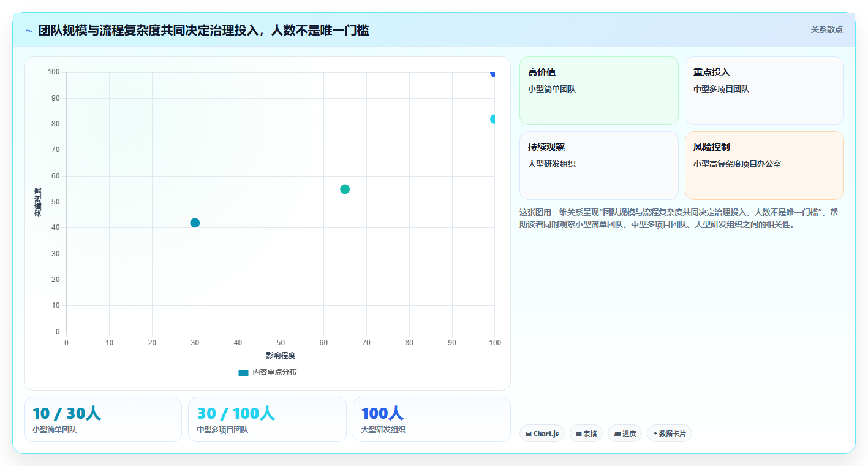Click the 实施难度 y-axis label
Screen dimensions: 868x466
click(38, 202)
